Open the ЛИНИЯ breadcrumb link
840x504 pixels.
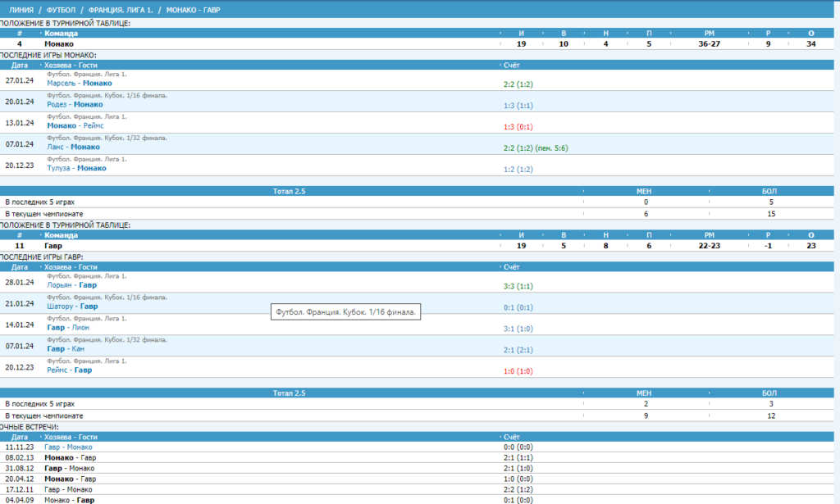21,10
